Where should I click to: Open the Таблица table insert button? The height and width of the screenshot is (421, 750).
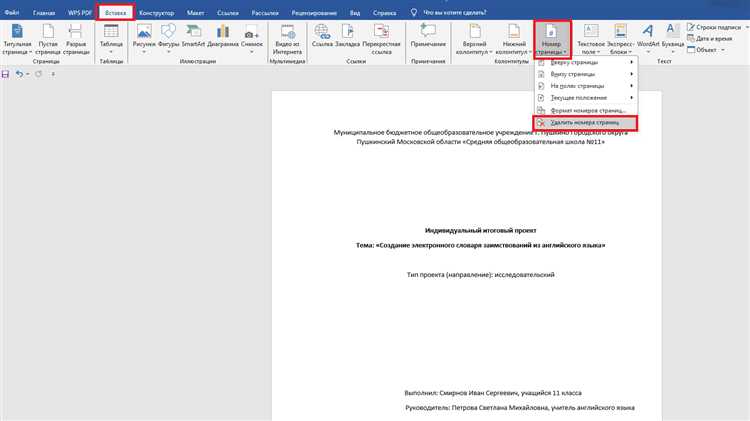click(x=111, y=39)
